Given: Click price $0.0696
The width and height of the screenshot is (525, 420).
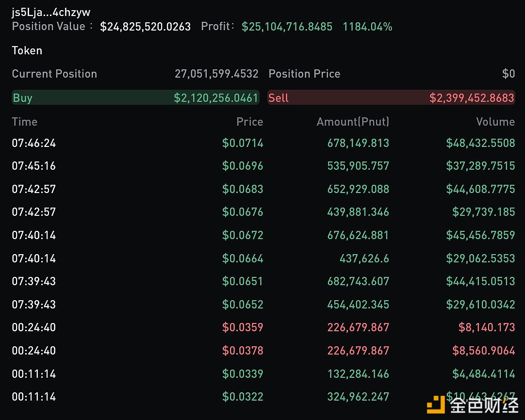Looking at the screenshot, I should tap(243, 166).
